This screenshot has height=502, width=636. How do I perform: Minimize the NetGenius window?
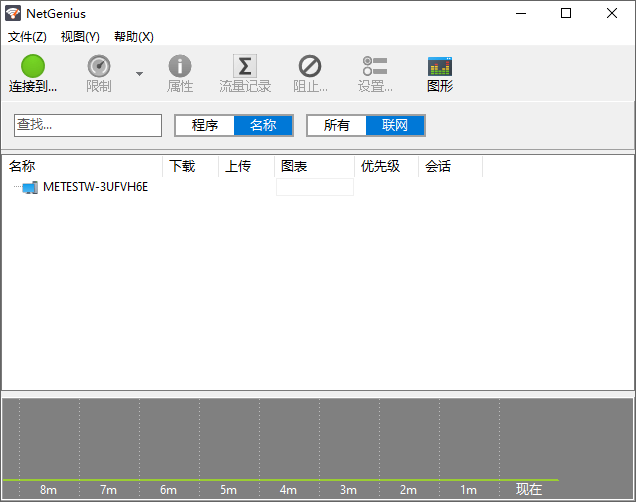click(521, 13)
